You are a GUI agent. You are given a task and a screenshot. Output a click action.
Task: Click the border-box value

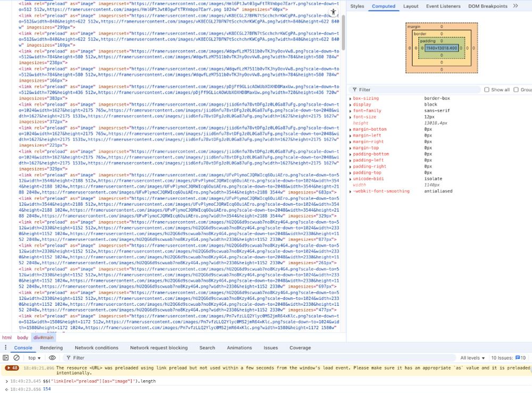(437, 98)
